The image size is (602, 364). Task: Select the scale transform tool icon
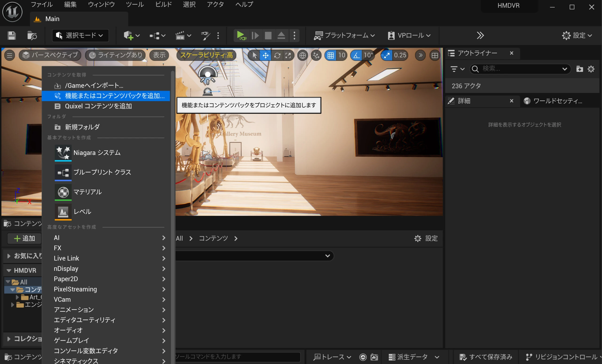coord(288,55)
